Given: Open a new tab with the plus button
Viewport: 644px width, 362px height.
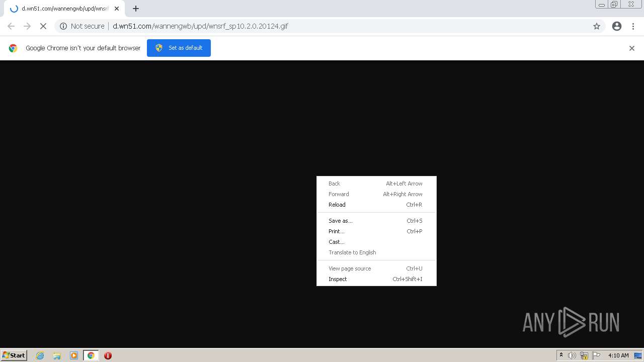Looking at the screenshot, I should click(x=136, y=9).
